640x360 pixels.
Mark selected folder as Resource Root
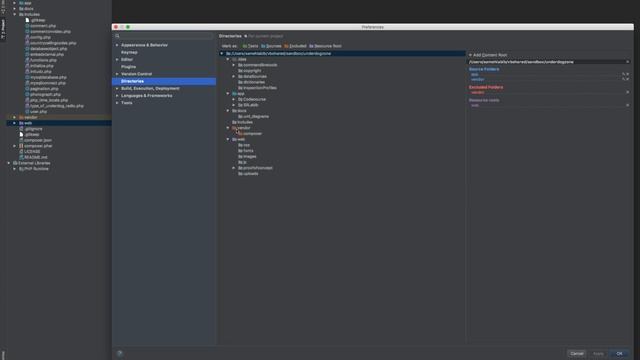(x=325, y=46)
